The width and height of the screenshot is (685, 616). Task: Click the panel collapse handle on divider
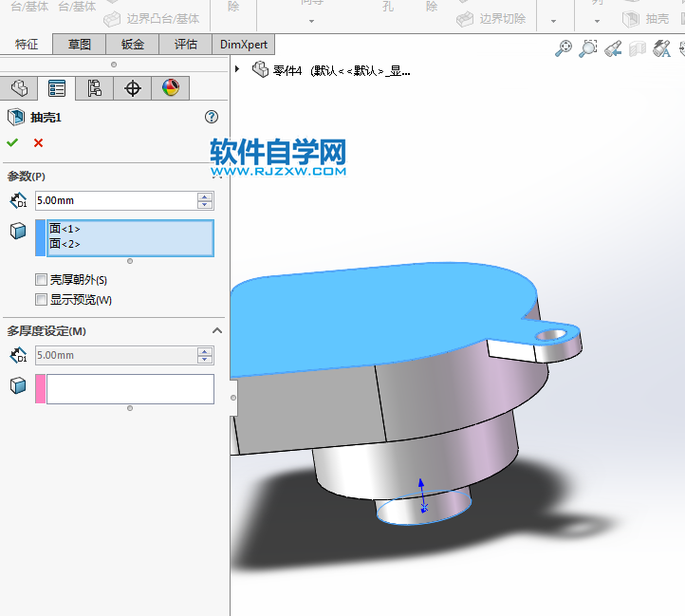pyautogui.click(x=233, y=398)
